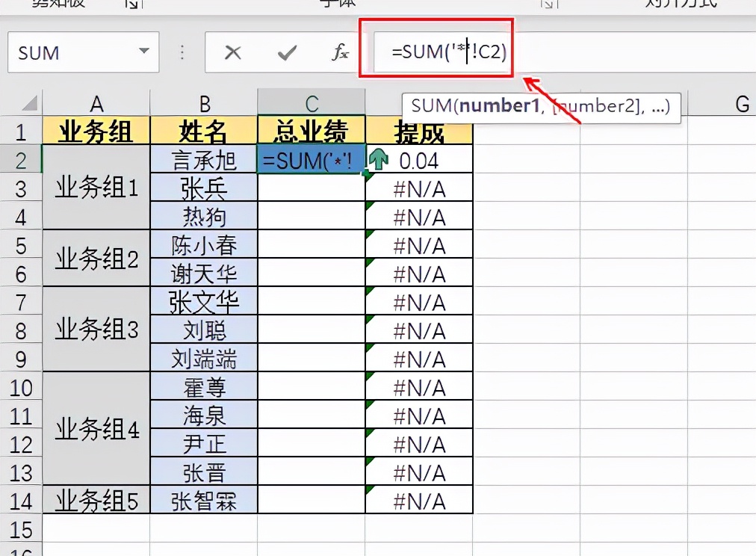Select row 14 header
The height and width of the screenshot is (556, 756).
(x=21, y=501)
